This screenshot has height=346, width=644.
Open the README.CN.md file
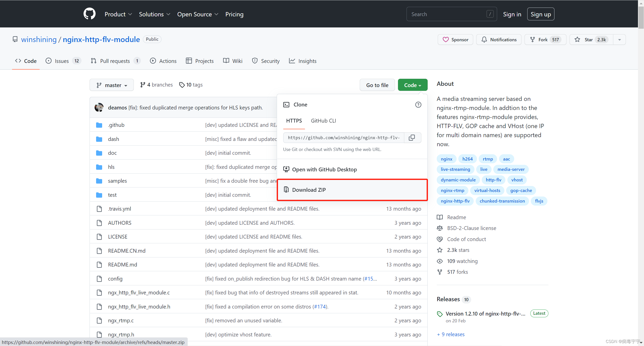[x=127, y=251]
